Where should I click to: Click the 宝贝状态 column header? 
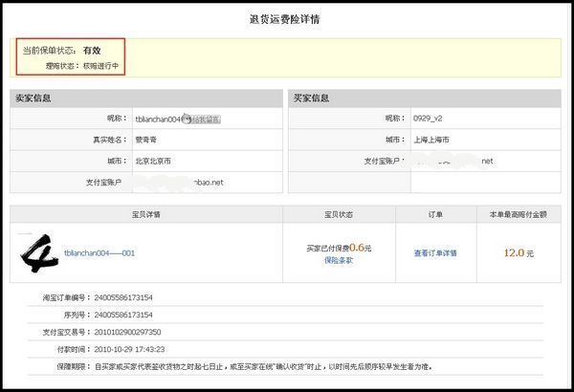click(339, 213)
